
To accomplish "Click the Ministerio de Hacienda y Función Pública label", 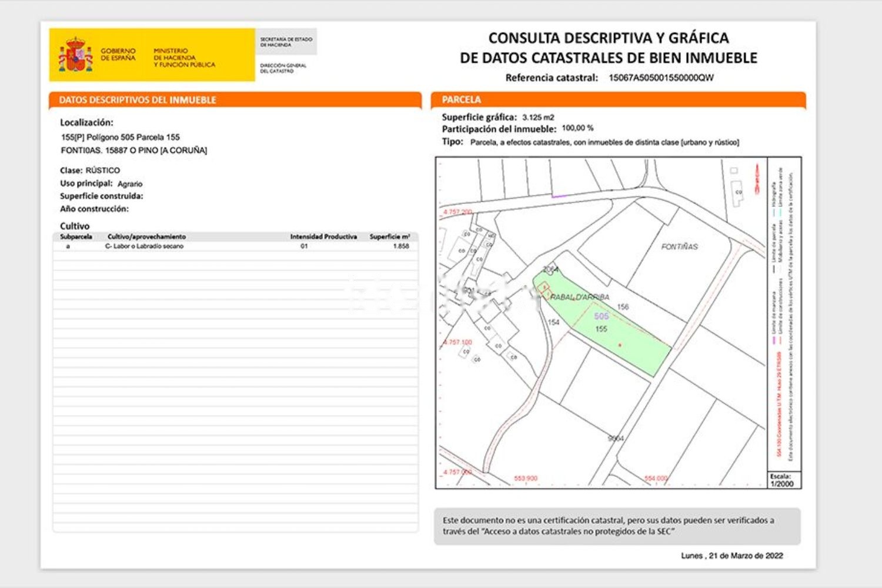I will pos(184,58).
